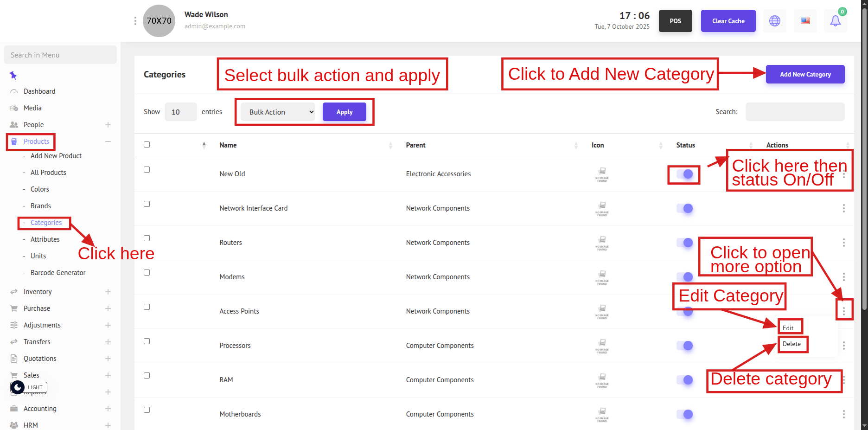Screen dimensions: 868x430
Task: Click the purple pin icon in sidebar
Action: pyautogui.click(x=13, y=75)
